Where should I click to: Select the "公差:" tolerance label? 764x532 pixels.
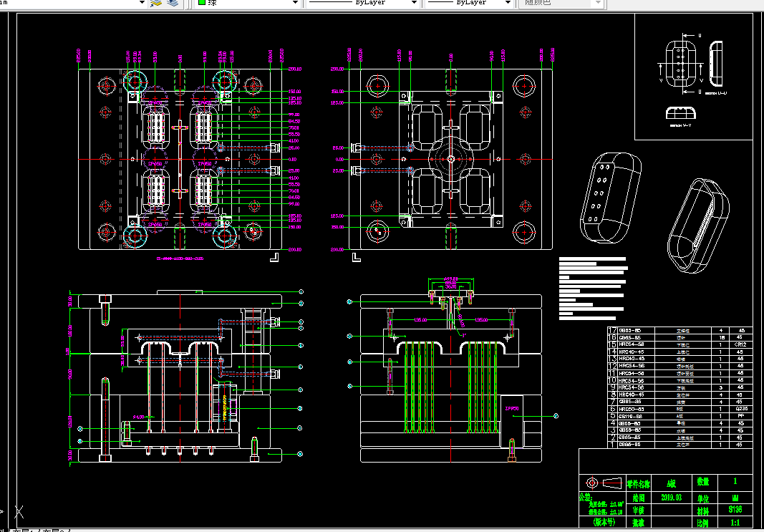[585, 496]
